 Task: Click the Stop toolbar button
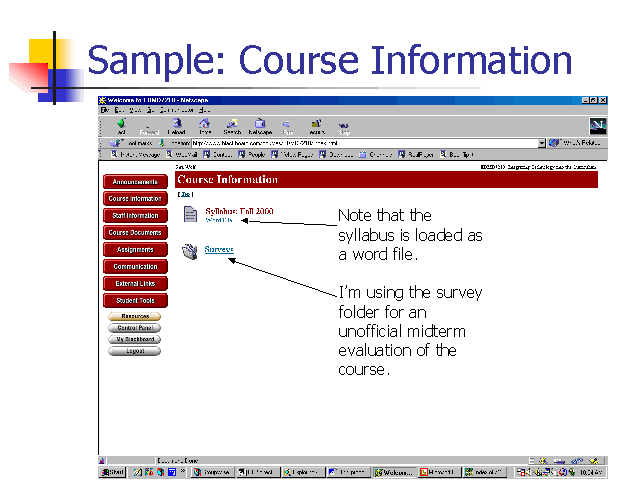[344, 129]
